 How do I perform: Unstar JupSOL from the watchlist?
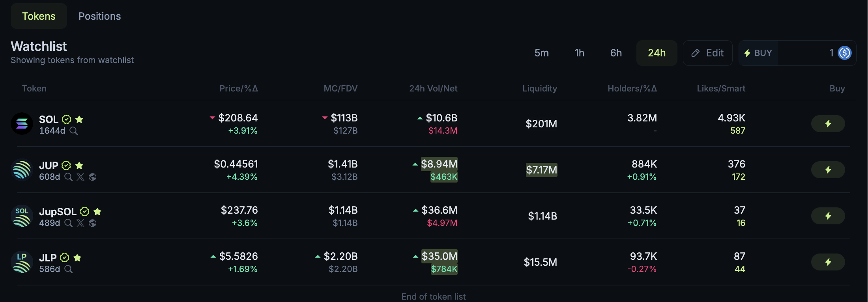[x=97, y=212]
